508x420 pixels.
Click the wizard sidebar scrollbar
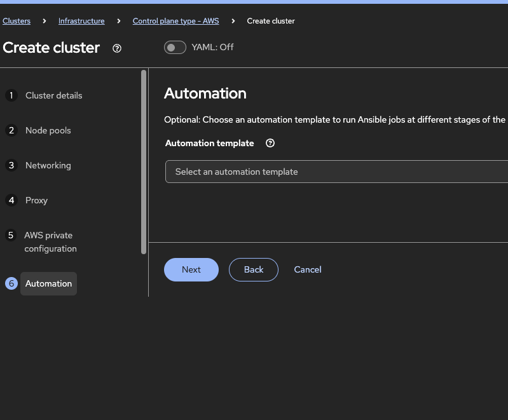click(144, 162)
